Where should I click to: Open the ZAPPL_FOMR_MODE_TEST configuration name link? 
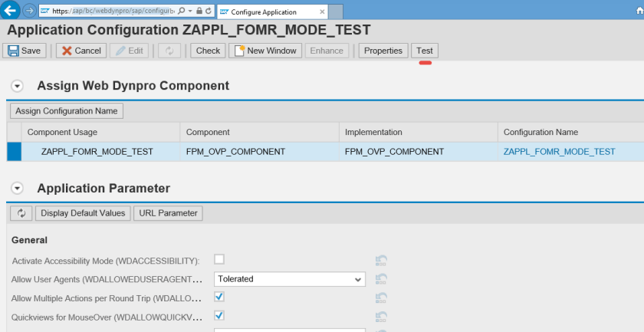click(x=559, y=152)
